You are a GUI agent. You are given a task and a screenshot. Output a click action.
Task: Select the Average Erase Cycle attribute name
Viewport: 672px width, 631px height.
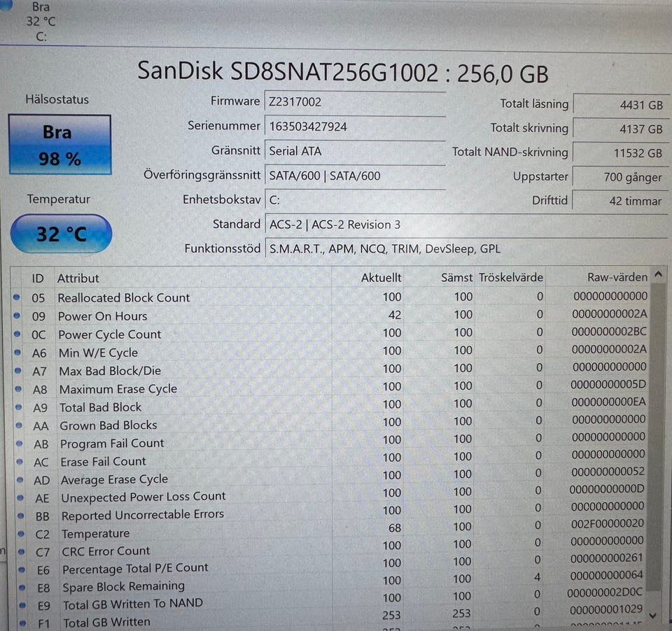114,479
